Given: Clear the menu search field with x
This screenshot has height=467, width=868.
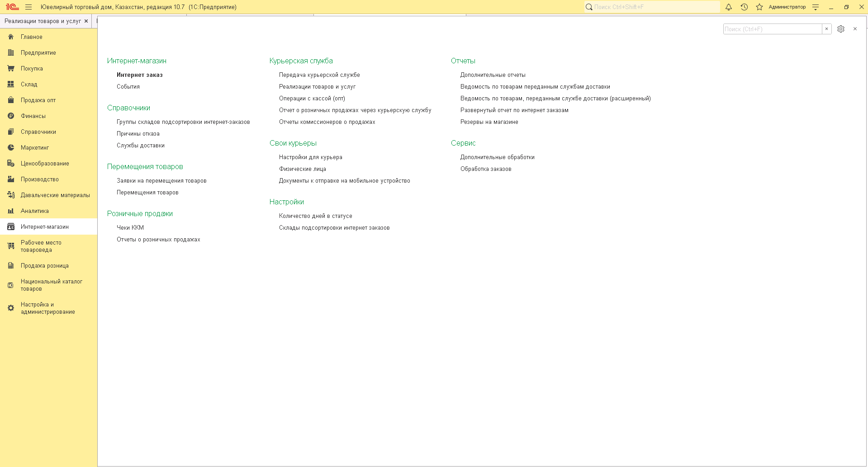Looking at the screenshot, I should [x=827, y=29].
